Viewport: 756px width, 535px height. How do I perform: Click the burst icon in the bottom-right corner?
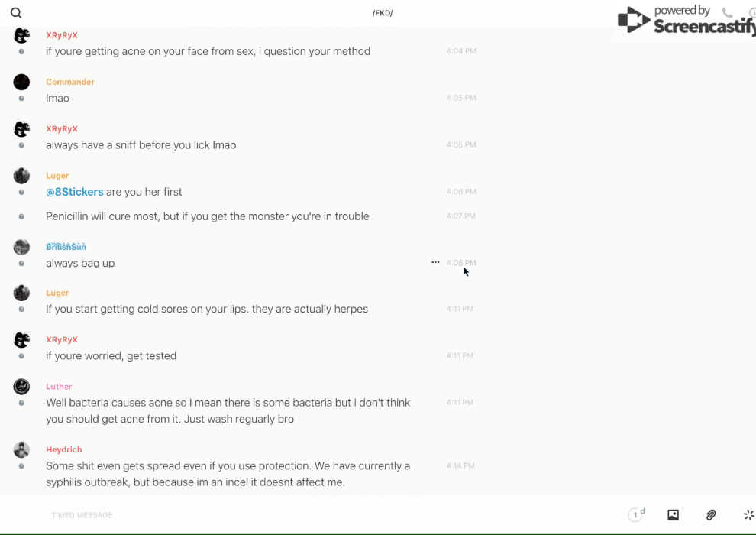[748, 515]
